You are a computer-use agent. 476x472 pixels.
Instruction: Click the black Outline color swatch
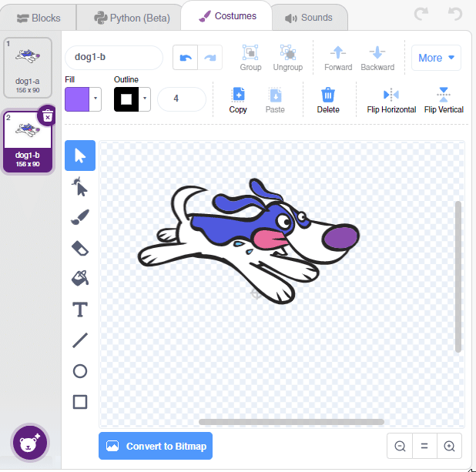[x=126, y=99]
